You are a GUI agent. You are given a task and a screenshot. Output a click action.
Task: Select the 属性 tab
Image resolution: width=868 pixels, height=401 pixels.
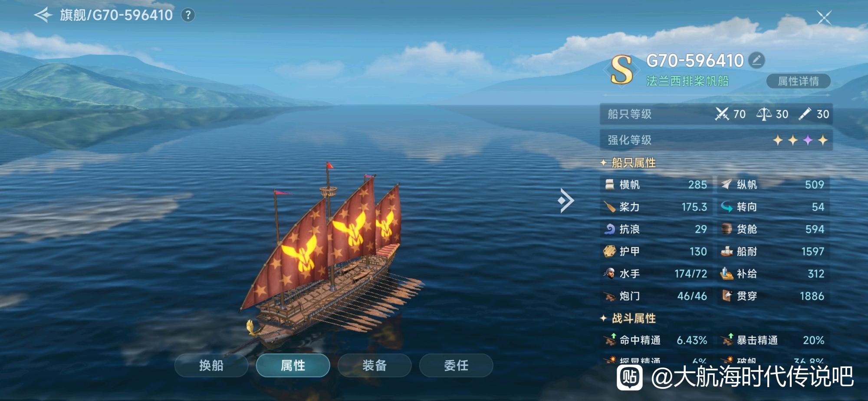tap(293, 365)
